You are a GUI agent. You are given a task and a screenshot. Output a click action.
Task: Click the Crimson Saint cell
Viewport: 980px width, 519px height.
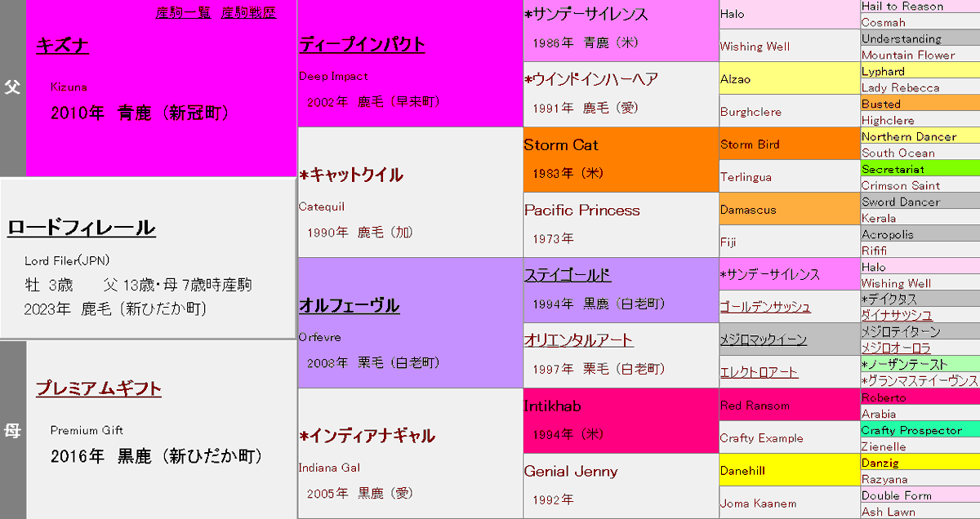point(920,185)
